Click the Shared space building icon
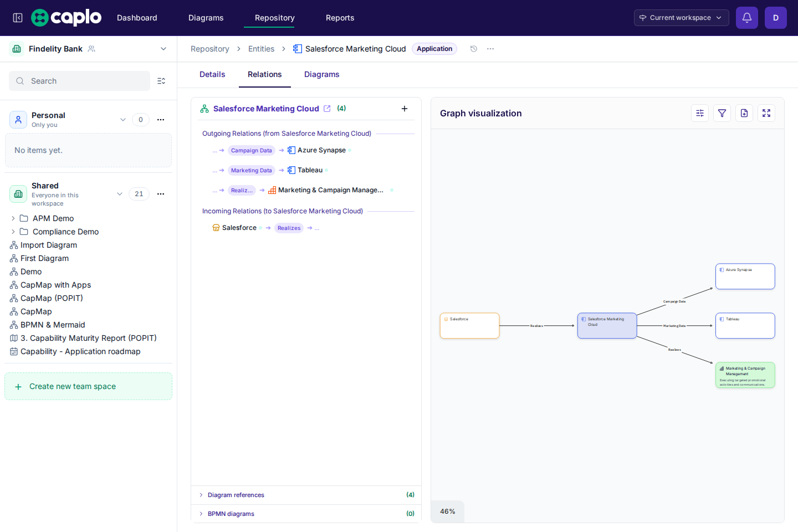The height and width of the screenshot is (532, 798). point(18,194)
